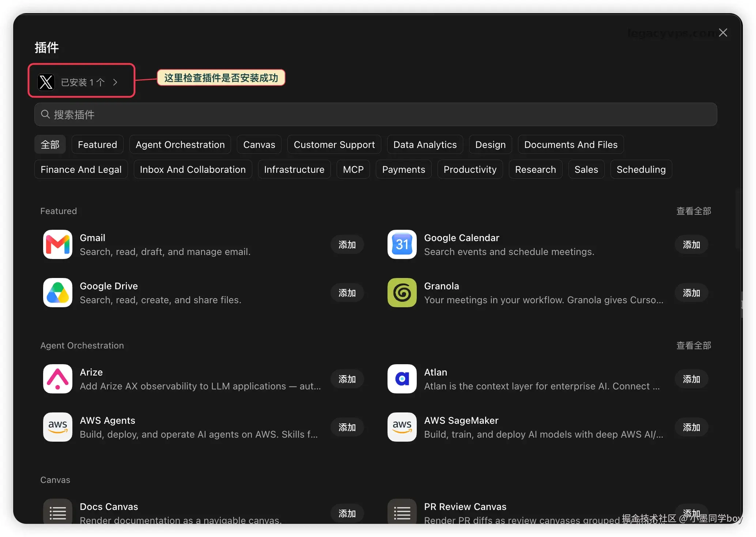Close the plugins dialog
Screen dimensions: 756x537
[723, 33]
